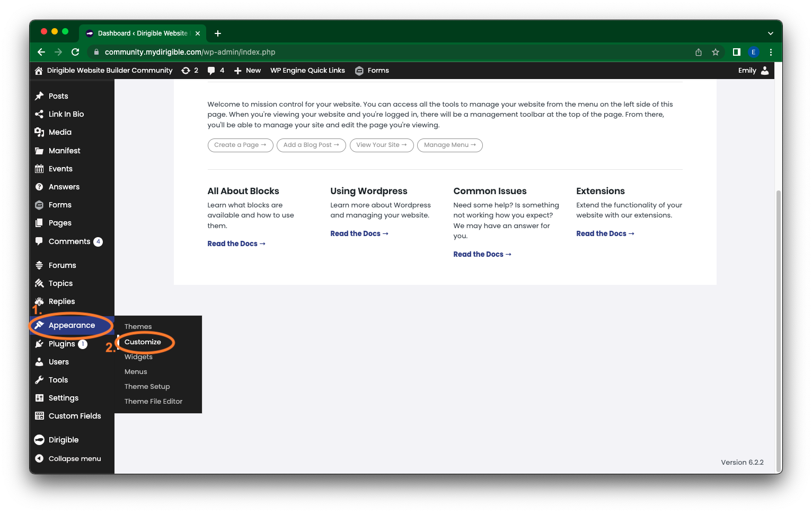The width and height of the screenshot is (812, 513).
Task: Select Menus in Appearance submenu
Action: [x=136, y=372]
